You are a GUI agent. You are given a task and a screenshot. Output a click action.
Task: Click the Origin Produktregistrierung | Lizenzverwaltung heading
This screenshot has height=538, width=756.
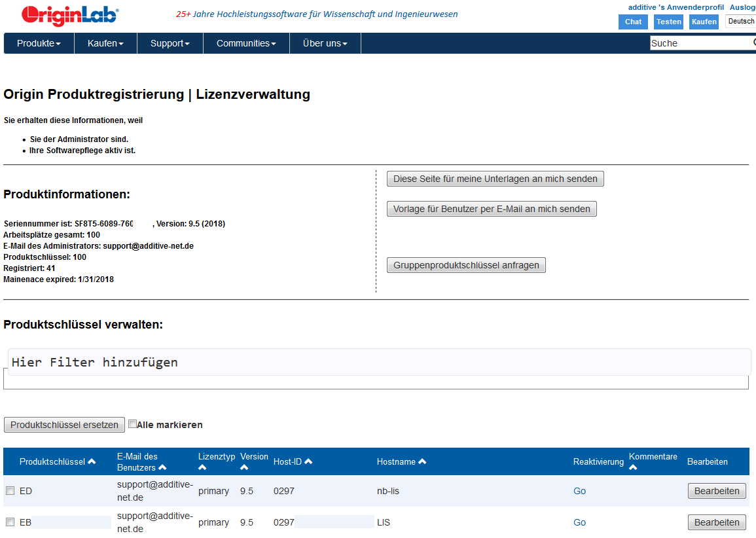pyautogui.click(x=156, y=94)
